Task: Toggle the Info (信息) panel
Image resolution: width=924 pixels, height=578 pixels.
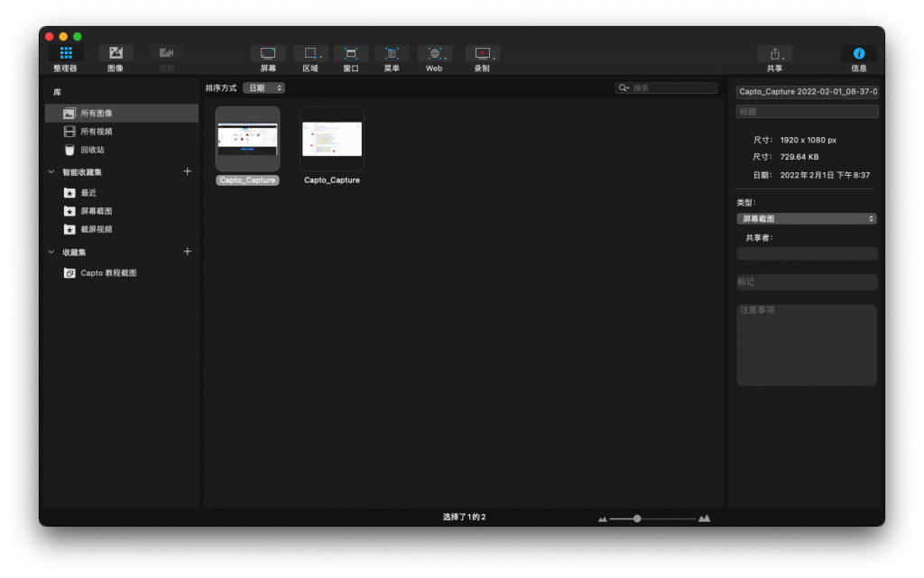Action: 859,53
